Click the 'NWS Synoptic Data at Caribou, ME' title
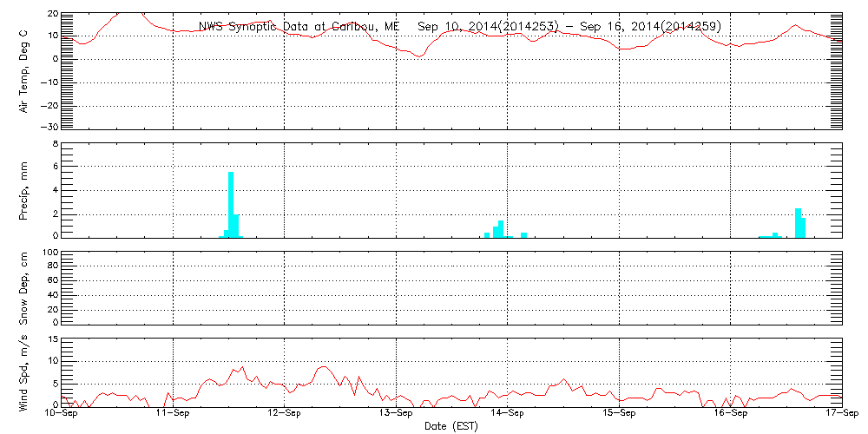868x434 pixels. pyautogui.click(x=299, y=26)
